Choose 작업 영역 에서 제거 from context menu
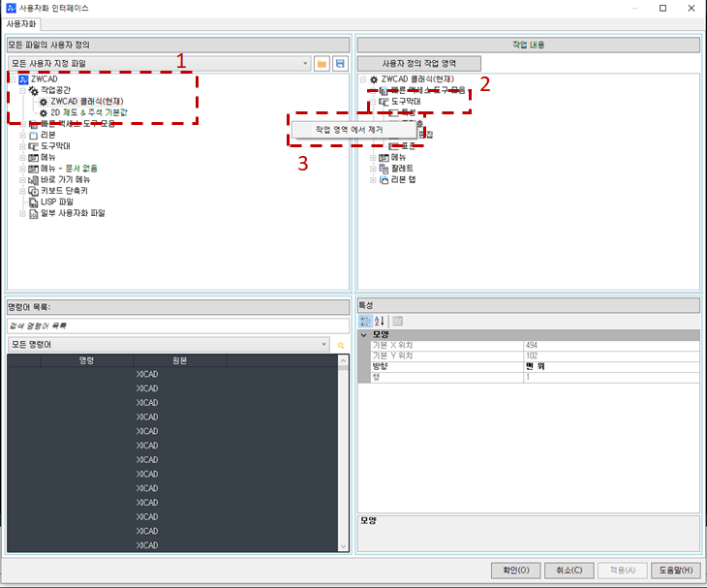The image size is (707, 588). [353, 130]
